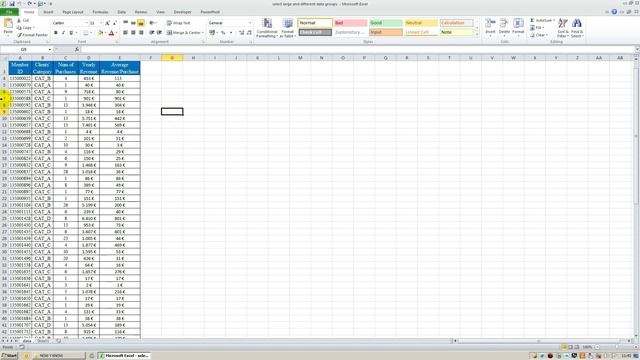Open the font size combo box
Image resolution: width=640 pixels, height=360 pixels.
click(96, 23)
